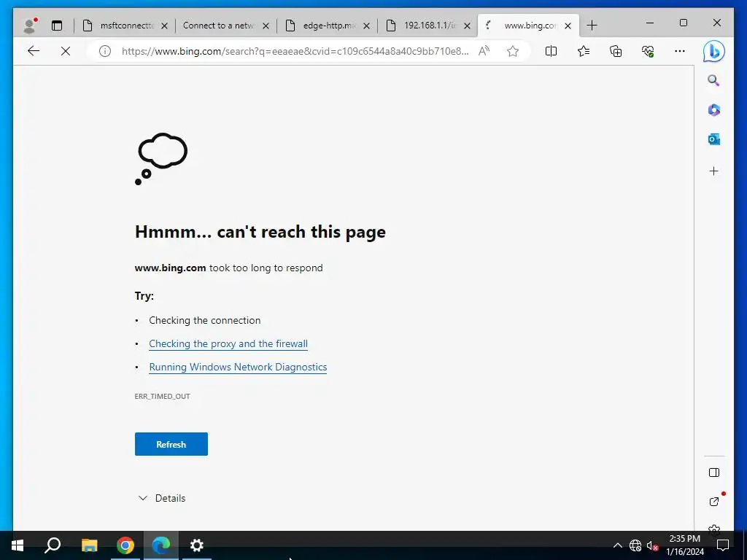Open the taskbar clock and date
This screenshot has height=560, width=747.
point(684,545)
